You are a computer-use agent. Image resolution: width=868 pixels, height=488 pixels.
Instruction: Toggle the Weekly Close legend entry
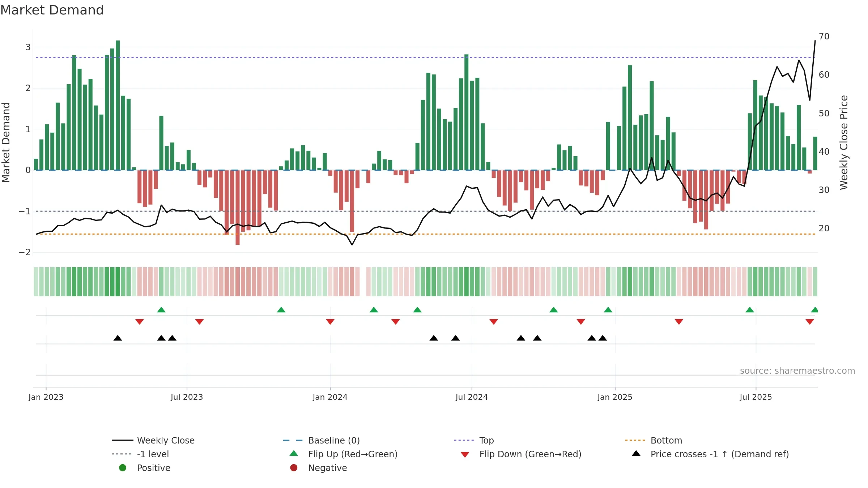pos(153,440)
